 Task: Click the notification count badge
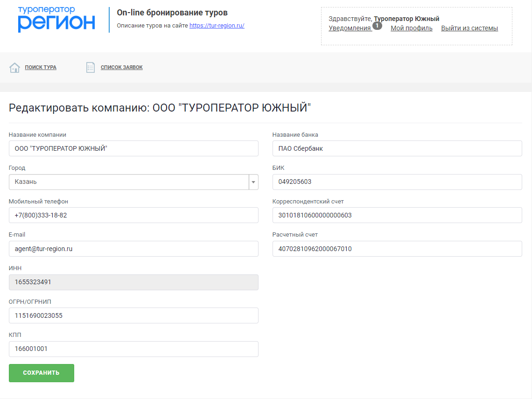(377, 26)
